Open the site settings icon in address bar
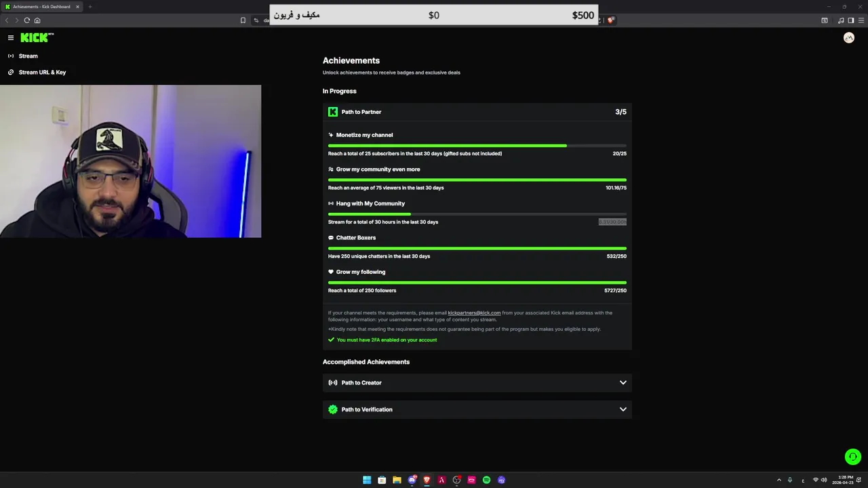The image size is (868, 488). 256,20
